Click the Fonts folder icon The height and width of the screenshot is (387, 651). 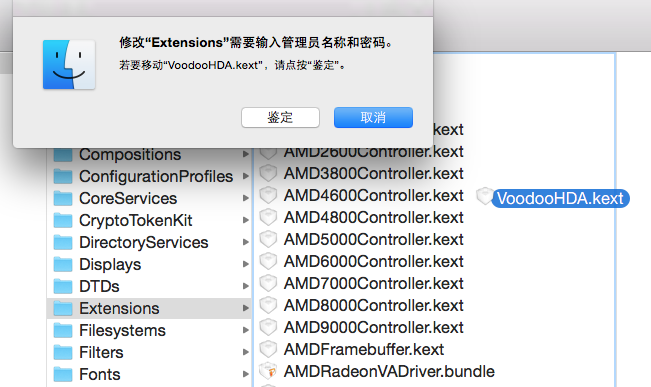tap(63, 374)
